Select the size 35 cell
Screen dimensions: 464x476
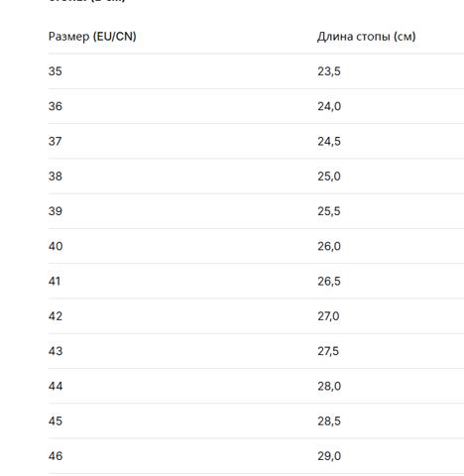[56, 71]
